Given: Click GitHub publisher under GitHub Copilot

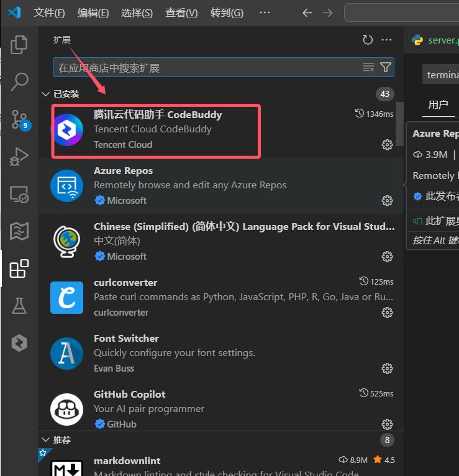Looking at the screenshot, I should pyautogui.click(x=121, y=424).
